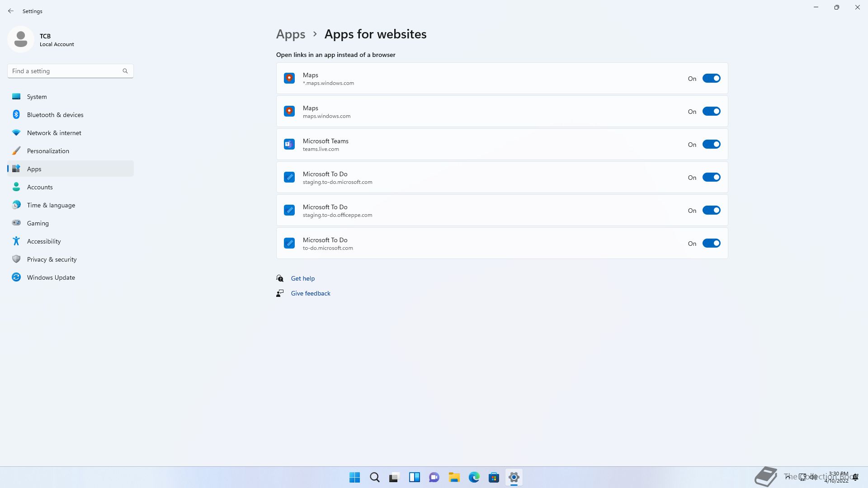Image resolution: width=868 pixels, height=488 pixels.
Task: Open the Give feedback link
Action: 311,293
